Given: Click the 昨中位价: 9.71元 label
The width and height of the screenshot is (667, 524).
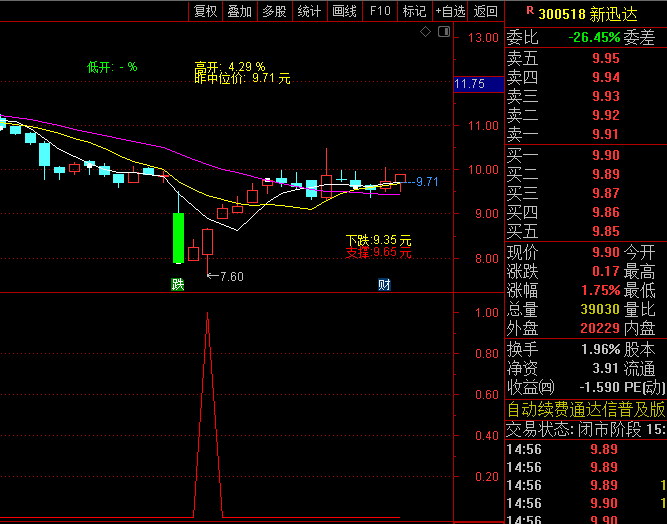Looking at the screenshot, I should (x=242, y=78).
